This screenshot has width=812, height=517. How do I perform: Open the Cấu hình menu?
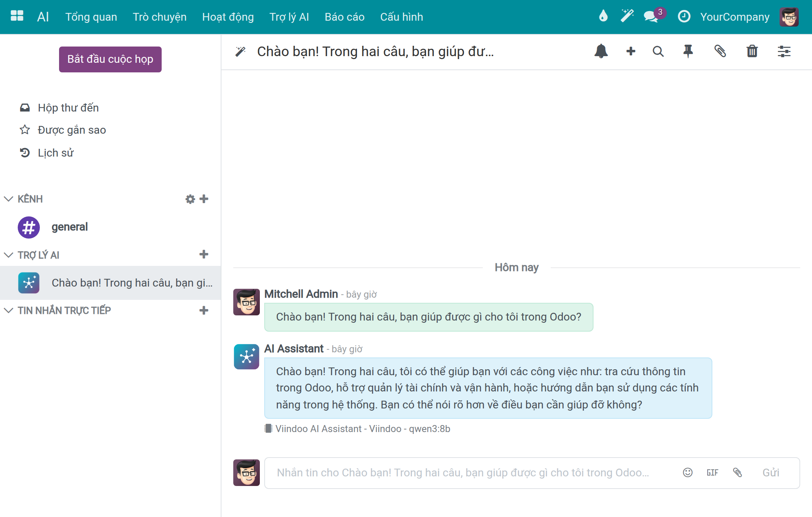coord(402,17)
